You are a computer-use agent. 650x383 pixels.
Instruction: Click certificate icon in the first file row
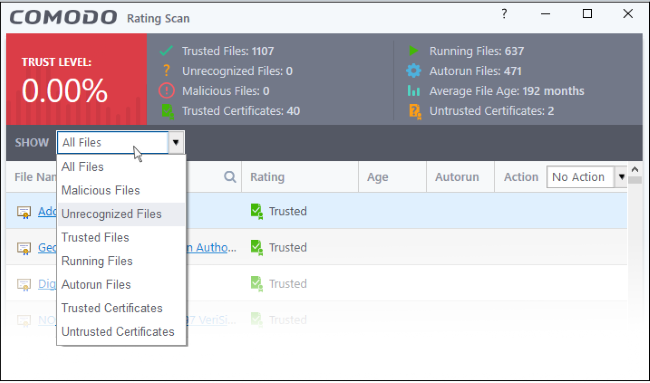(24, 212)
